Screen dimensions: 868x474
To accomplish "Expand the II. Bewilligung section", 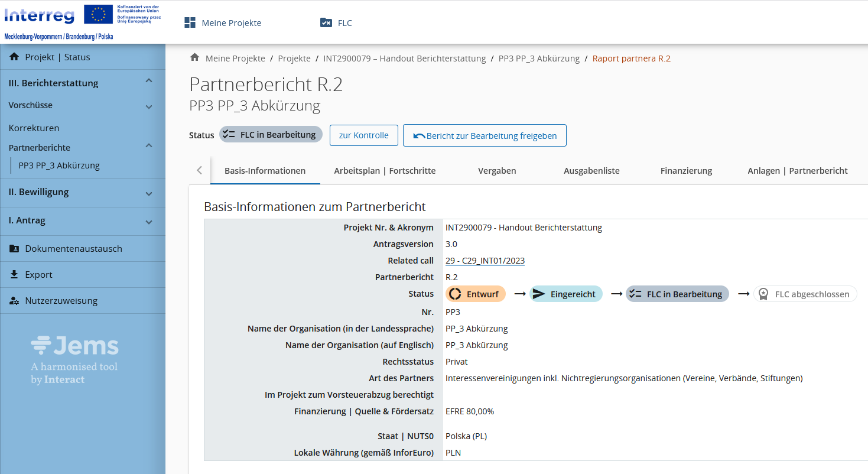I will [149, 193].
